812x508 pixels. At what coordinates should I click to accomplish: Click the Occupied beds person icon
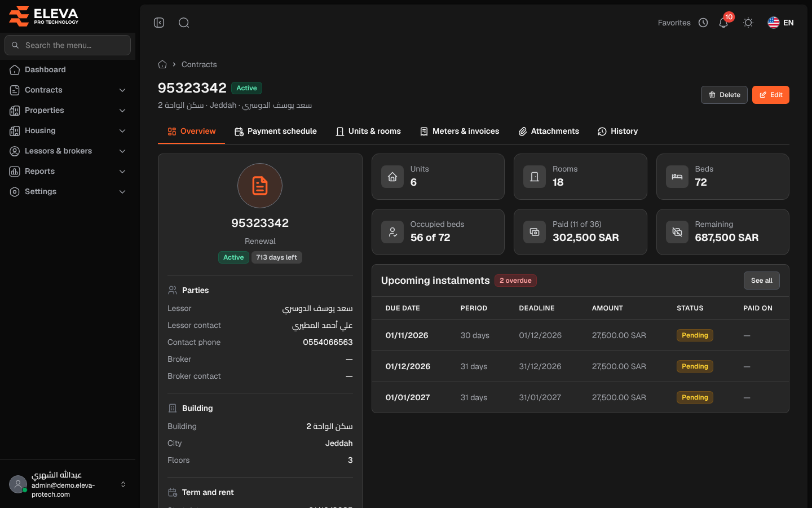(x=392, y=232)
